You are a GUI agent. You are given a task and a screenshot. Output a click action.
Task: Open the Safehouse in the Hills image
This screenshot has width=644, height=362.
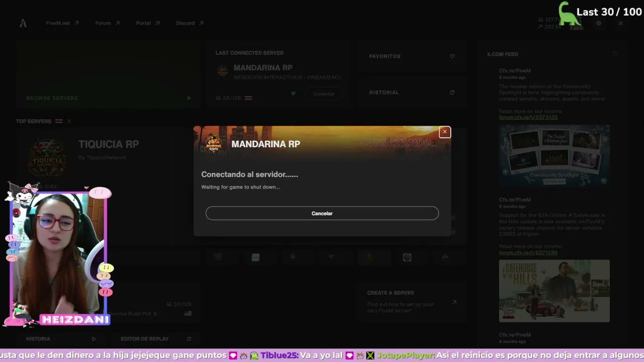coord(554,291)
